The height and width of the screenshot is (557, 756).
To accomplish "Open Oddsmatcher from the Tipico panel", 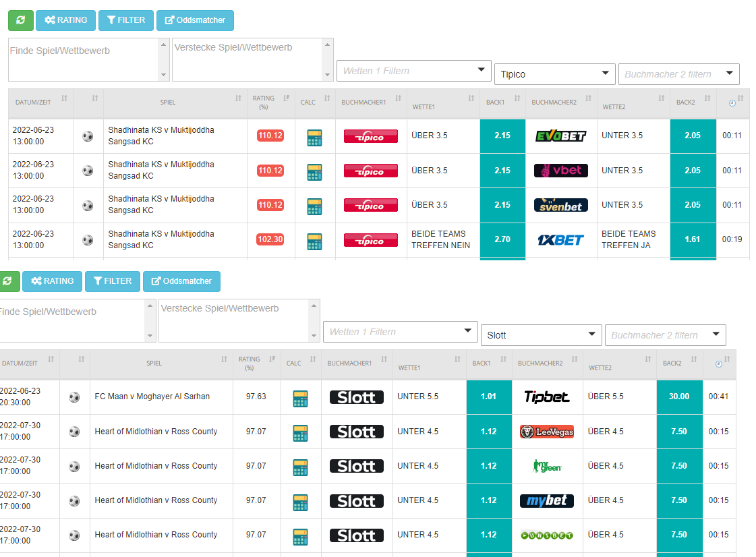I will tap(195, 20).
